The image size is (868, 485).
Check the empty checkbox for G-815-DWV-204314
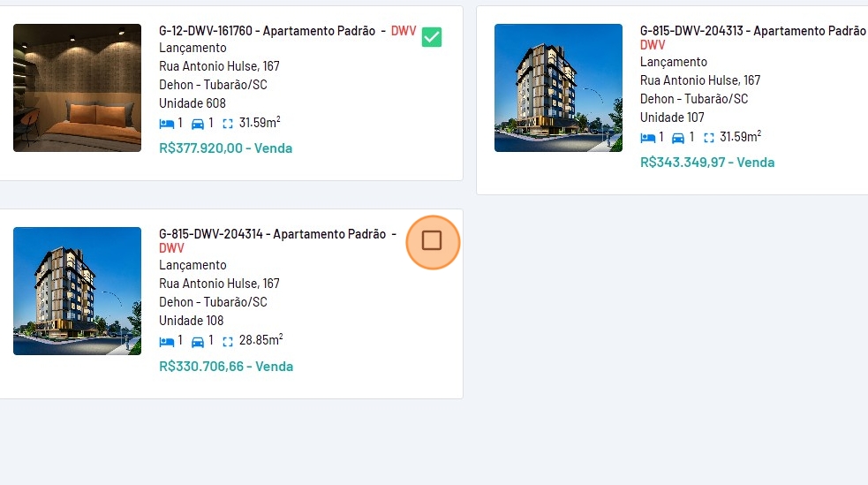click(x=432, y=240)
